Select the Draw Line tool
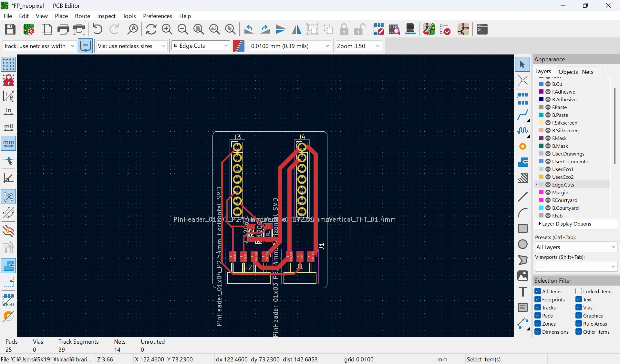620x364 pixels. pos(522,197)
